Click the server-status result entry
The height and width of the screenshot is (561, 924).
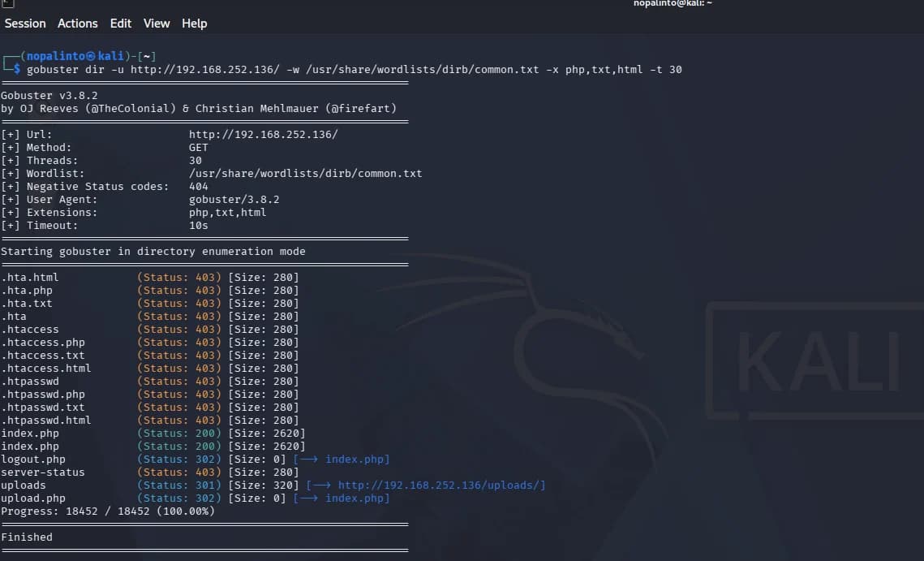click(x=42, y=473)
